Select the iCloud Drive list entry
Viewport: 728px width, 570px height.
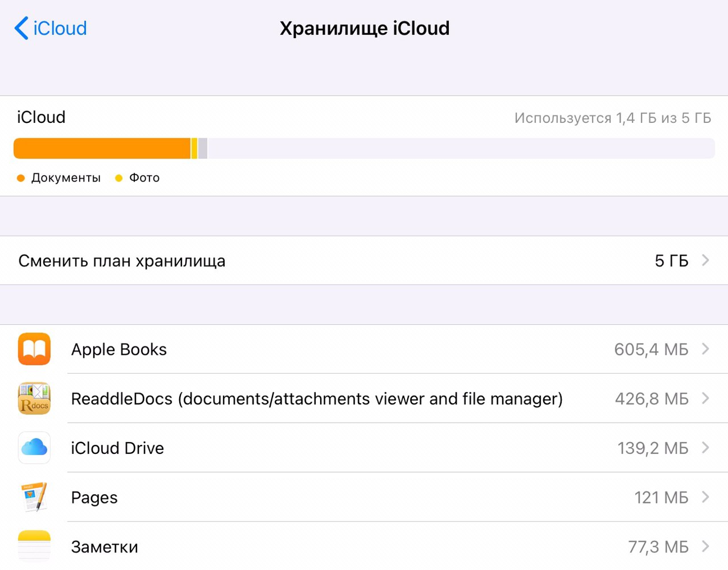[x=117, y=448]
